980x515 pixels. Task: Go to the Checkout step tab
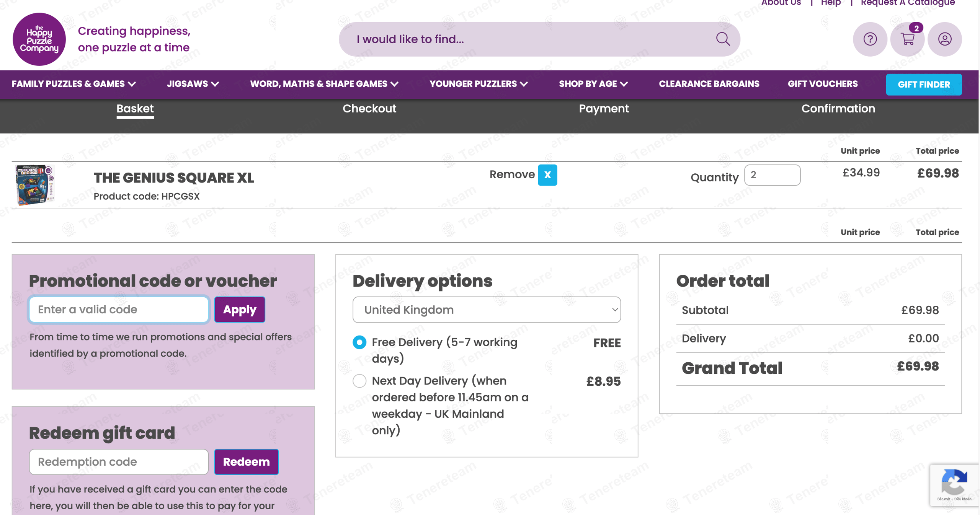pyautogui.click(x=369, y=109)
